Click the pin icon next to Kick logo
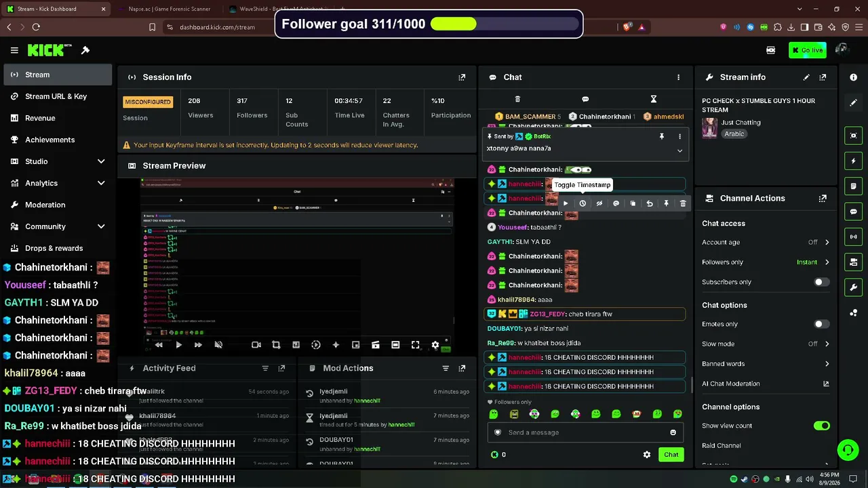Image resolution: width=868 pixels, height=488 pixels. click(85, 50)
